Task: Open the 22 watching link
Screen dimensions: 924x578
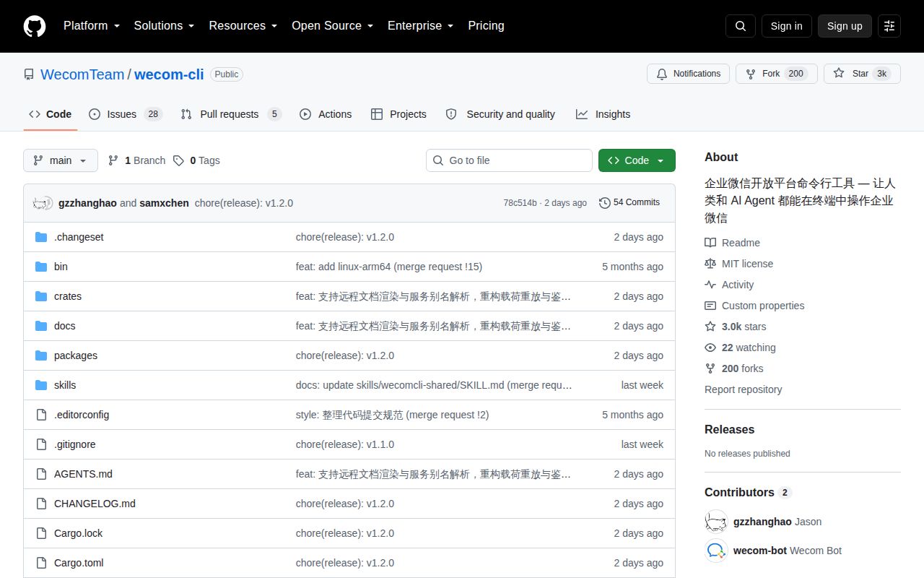Action: [x=740, y=348]
